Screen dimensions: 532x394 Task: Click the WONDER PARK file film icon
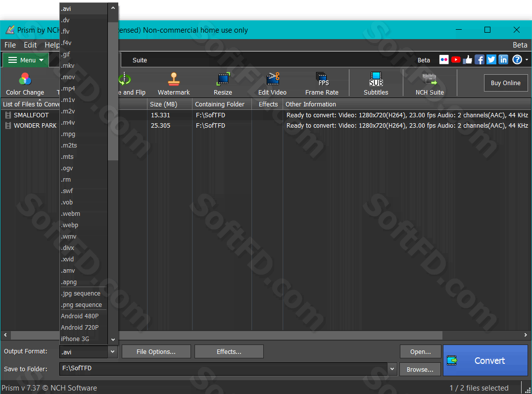pyautogui.click(x=8, y=126)
